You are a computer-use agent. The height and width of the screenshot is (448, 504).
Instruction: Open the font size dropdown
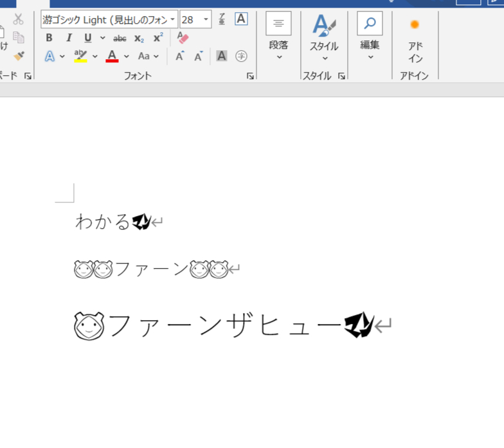(x=206, y=20)
